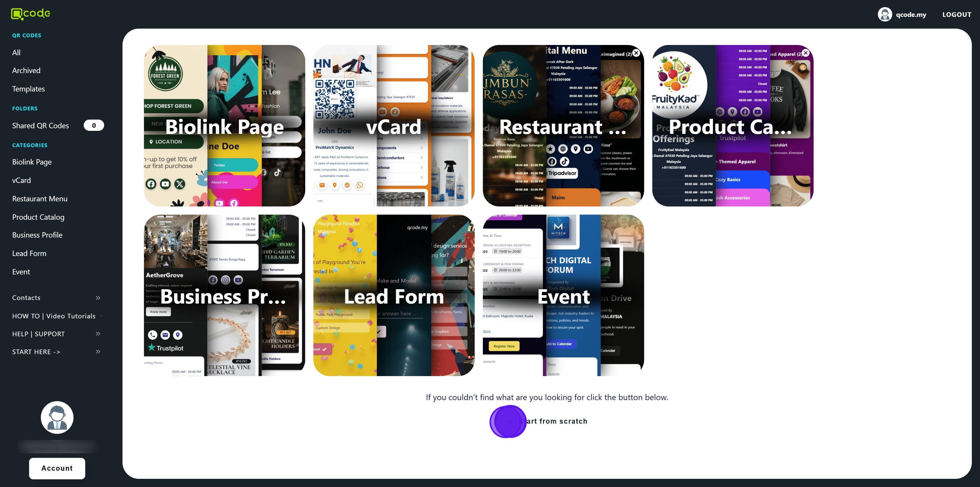The width and height of the screenshot is (980, 487).
Task: Expand START HERE chevron arrows
Action: [x=98, y=352]
